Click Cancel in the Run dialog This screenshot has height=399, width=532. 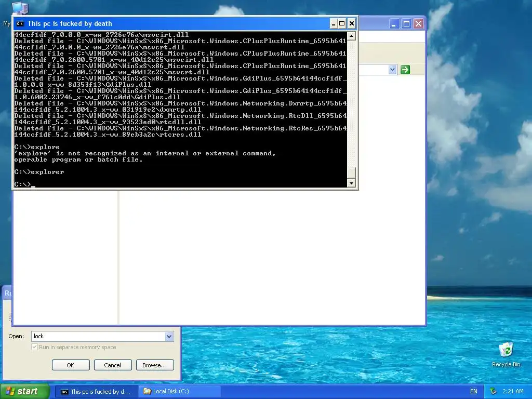pyautogui.click(x=113, y=365)
